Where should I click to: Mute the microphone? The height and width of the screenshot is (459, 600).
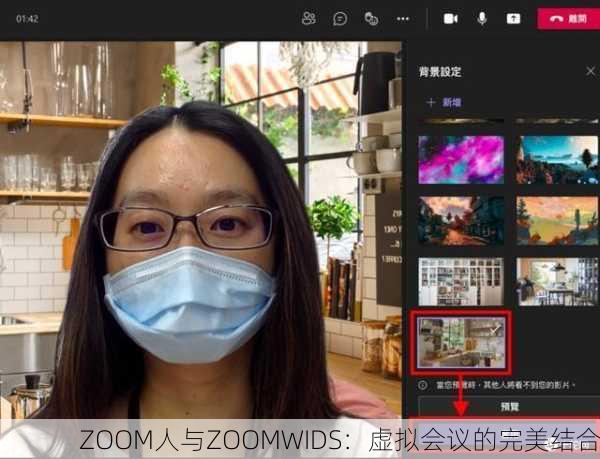click(482, 18)
